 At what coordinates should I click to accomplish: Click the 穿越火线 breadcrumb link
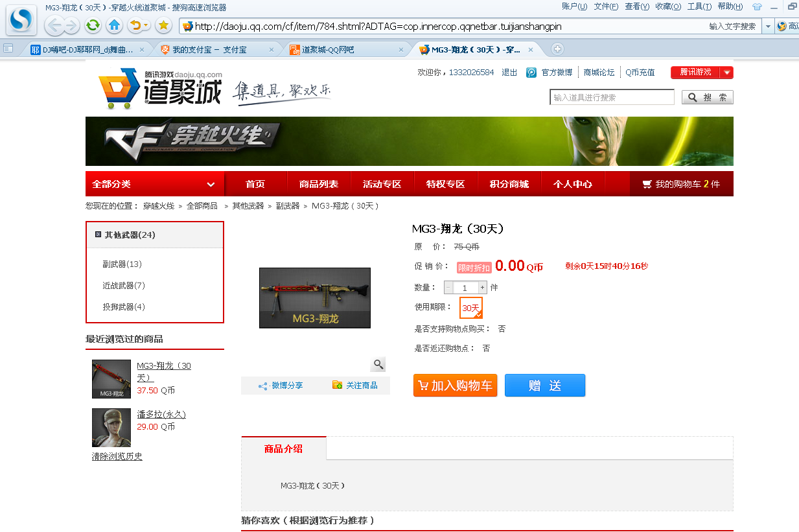click(159, 206)
